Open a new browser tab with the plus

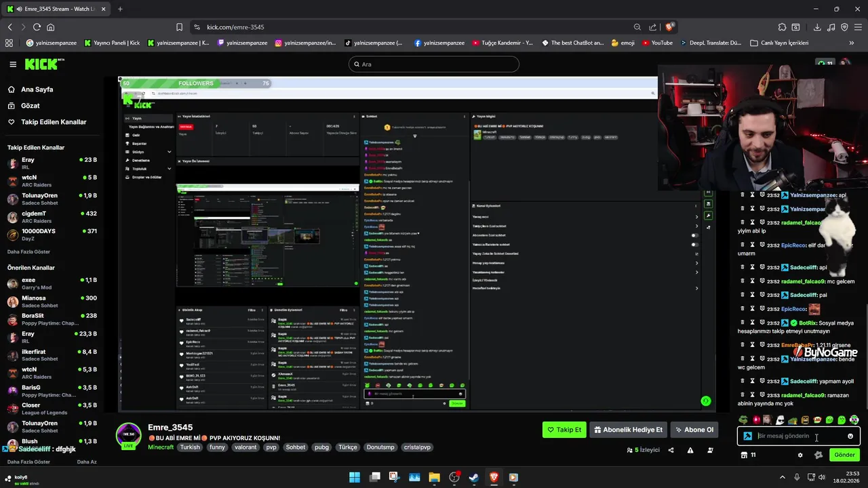(120, 9)
